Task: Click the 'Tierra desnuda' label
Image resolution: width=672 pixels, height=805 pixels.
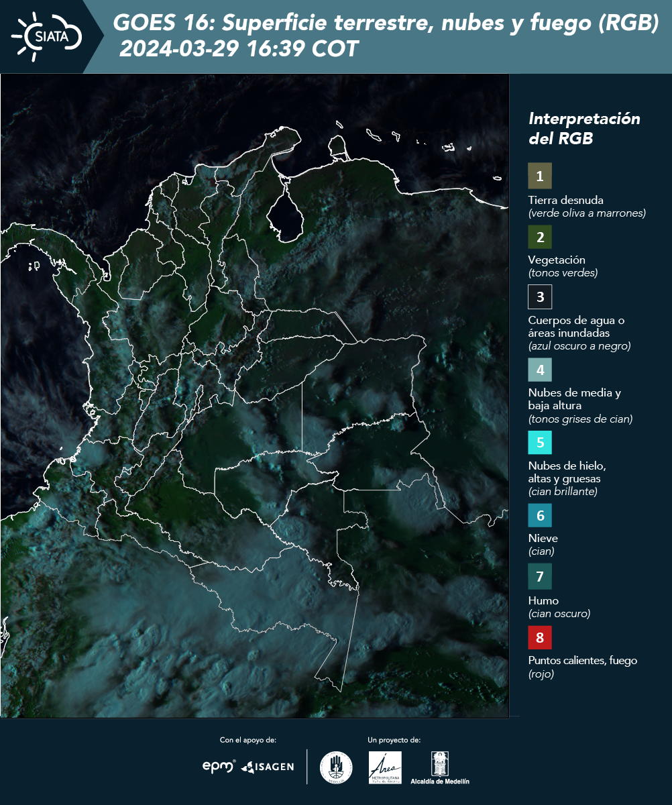Action: tap(566, 200)
